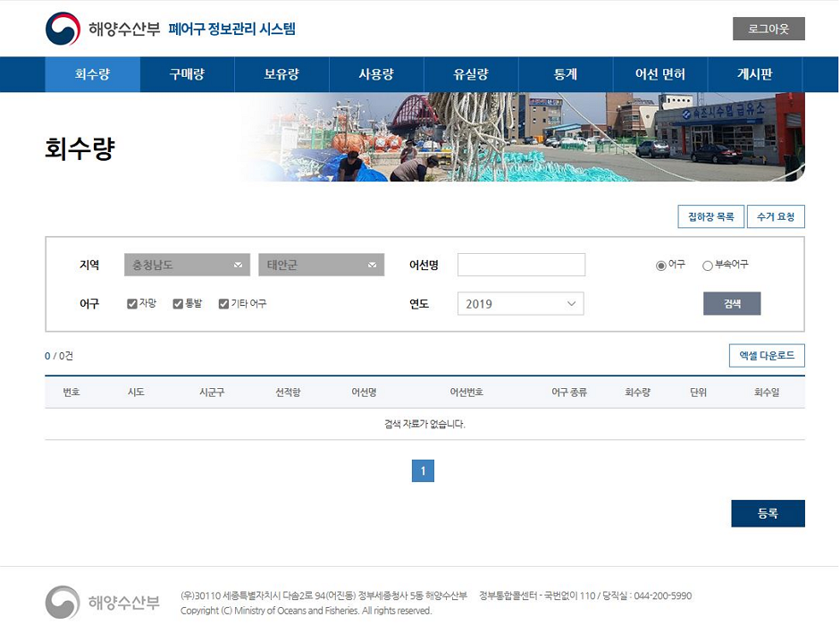
Task: Uncheck the 자망 checkbox
Action: [131, 304]
